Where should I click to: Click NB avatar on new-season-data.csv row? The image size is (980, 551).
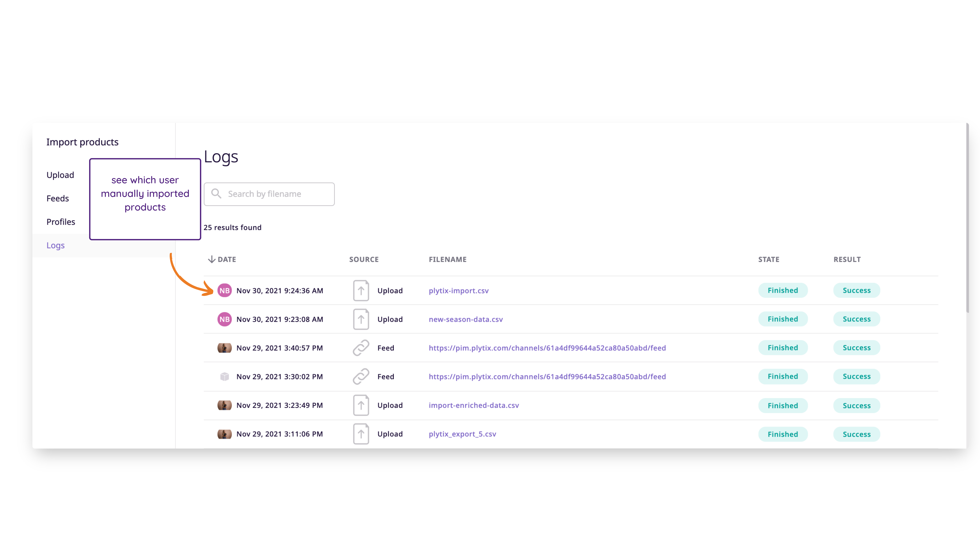tap(224, 319)
